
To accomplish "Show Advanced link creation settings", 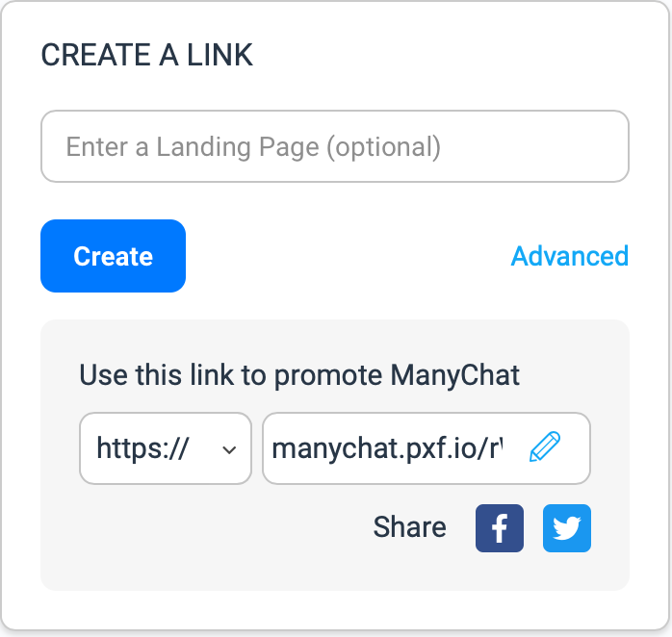I will pyautogui.click(x=570, y=256).
